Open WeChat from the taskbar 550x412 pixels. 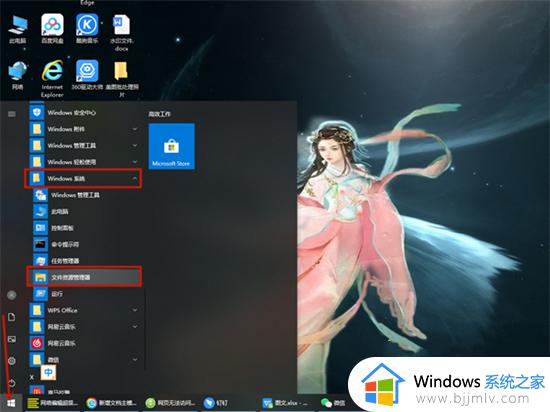(333, 403)
